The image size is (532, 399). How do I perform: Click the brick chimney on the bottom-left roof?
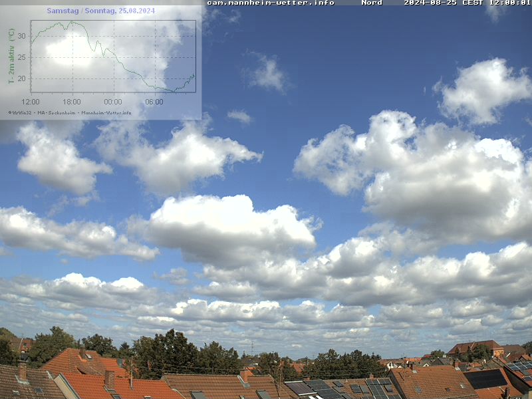pos(110,378)
